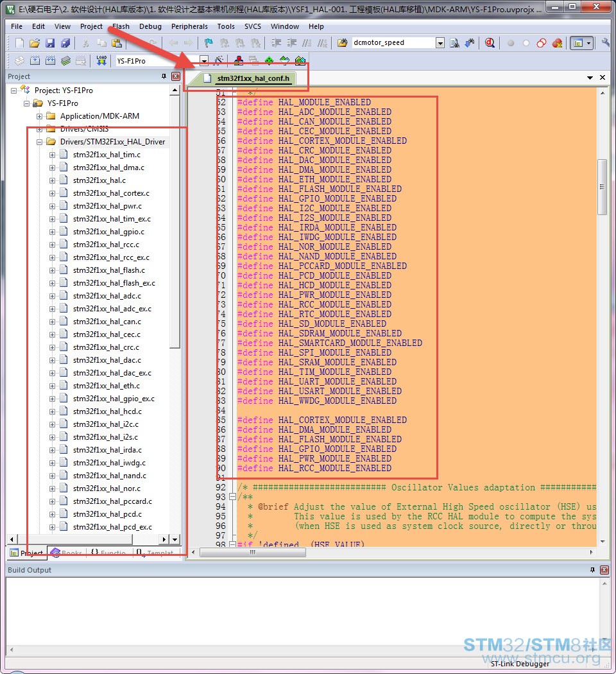Image resolution: width=616 pixels, height=674 pixels.
Task: Click in the dcmotor_speed find field
Action: 393,43
